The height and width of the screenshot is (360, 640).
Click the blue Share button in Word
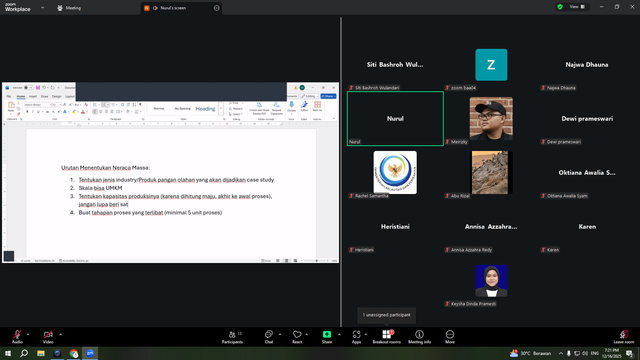(x=329, y=96)
